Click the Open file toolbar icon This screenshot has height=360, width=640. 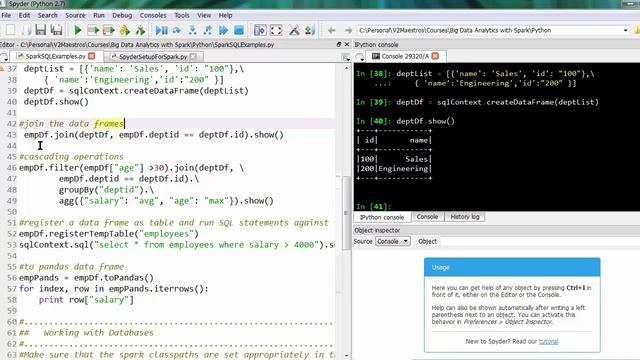point(26,30)
